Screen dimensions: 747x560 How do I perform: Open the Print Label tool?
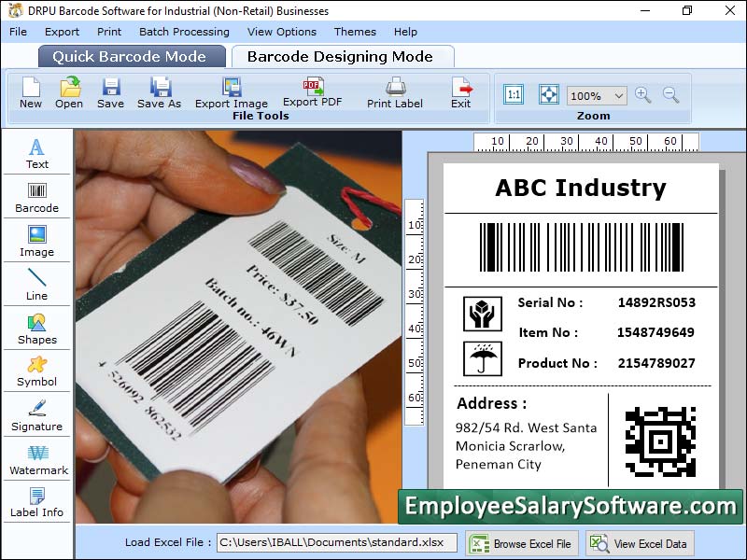pyautogui.click(x=394, y=93)
